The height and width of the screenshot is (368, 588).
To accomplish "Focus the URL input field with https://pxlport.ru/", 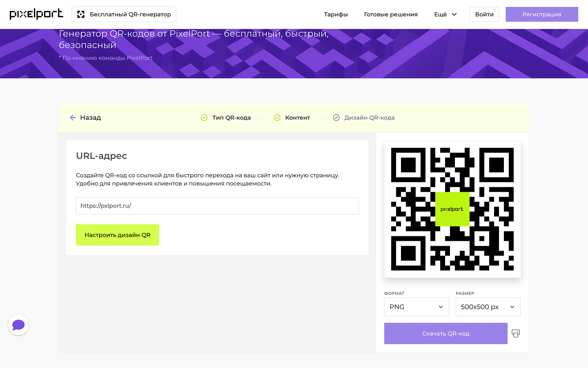I will tap(217, 206).
